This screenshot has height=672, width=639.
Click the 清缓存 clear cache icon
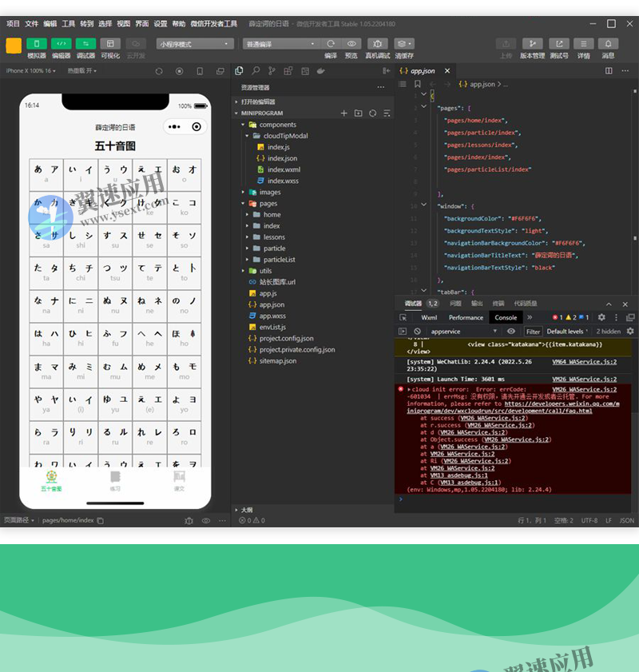[x=404, y=44]
